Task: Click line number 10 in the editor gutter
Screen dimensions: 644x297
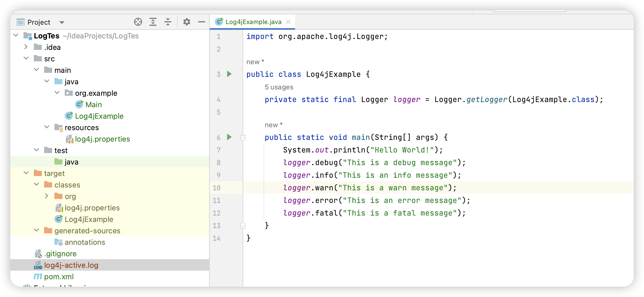Action: coord(217,188)
